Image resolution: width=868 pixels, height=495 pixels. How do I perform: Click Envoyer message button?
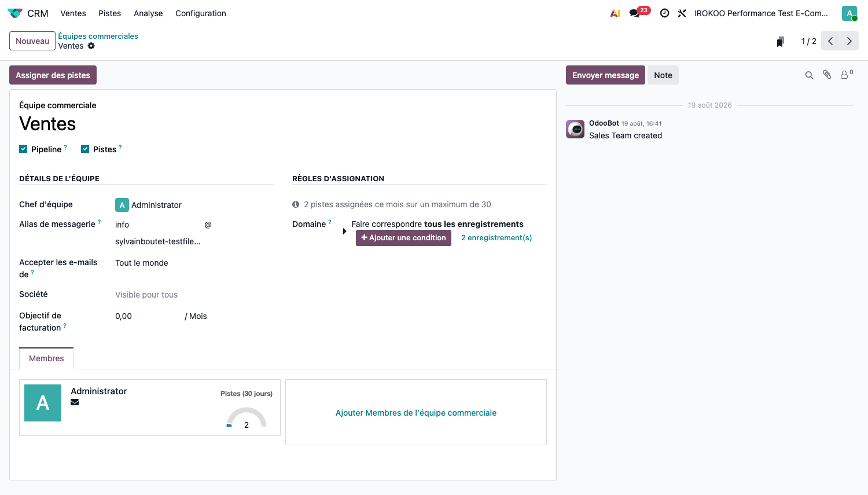point(605,75)
